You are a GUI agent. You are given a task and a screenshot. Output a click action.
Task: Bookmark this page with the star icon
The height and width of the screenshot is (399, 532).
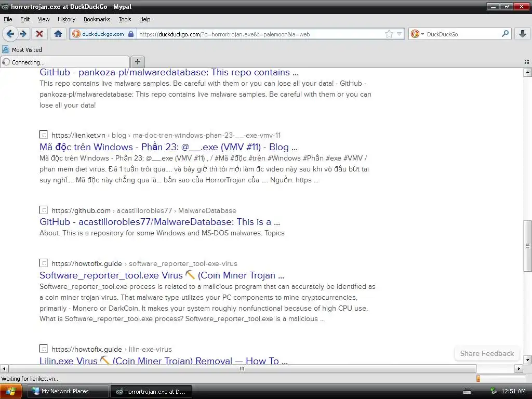point(389,34)
